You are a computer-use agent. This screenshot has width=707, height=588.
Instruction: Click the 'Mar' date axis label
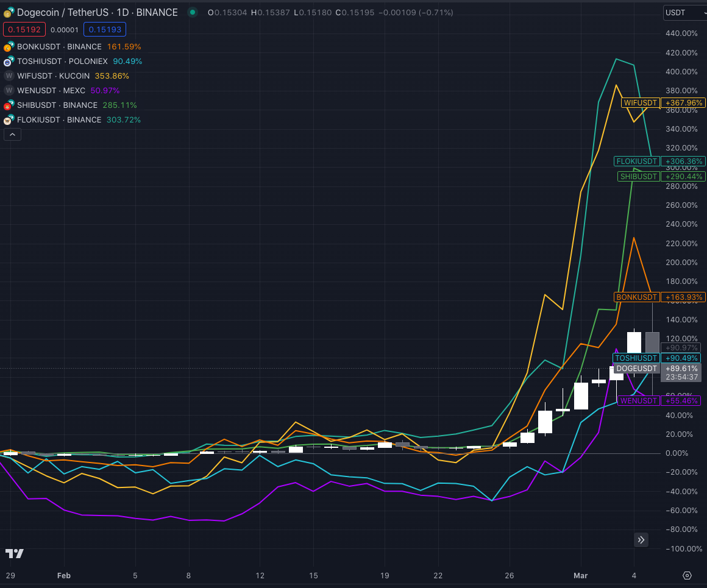coord(580,575)
